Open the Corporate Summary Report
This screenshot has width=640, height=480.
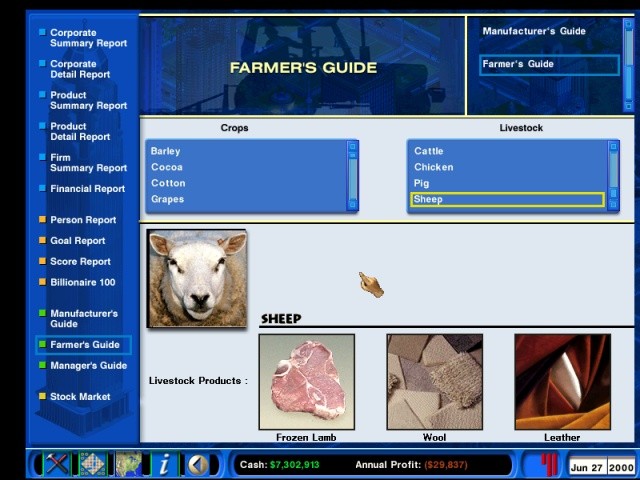click(88, 38)
